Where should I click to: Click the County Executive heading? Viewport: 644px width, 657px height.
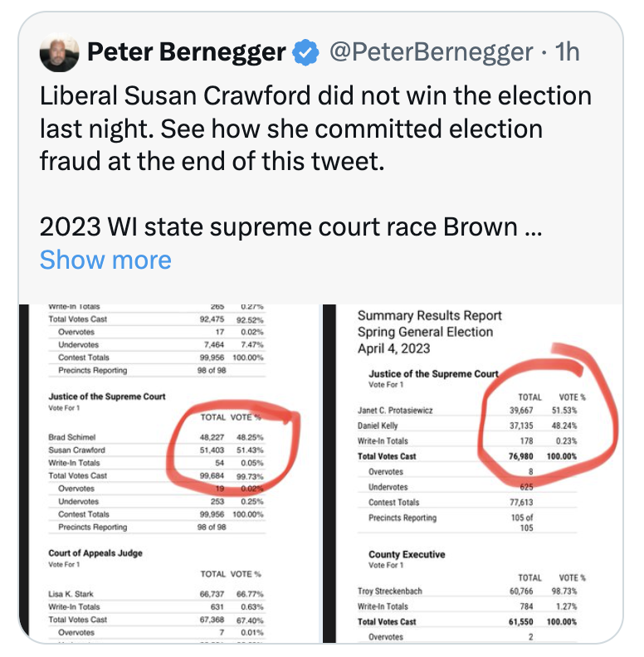pyautogui.click(x=407, y=554)
